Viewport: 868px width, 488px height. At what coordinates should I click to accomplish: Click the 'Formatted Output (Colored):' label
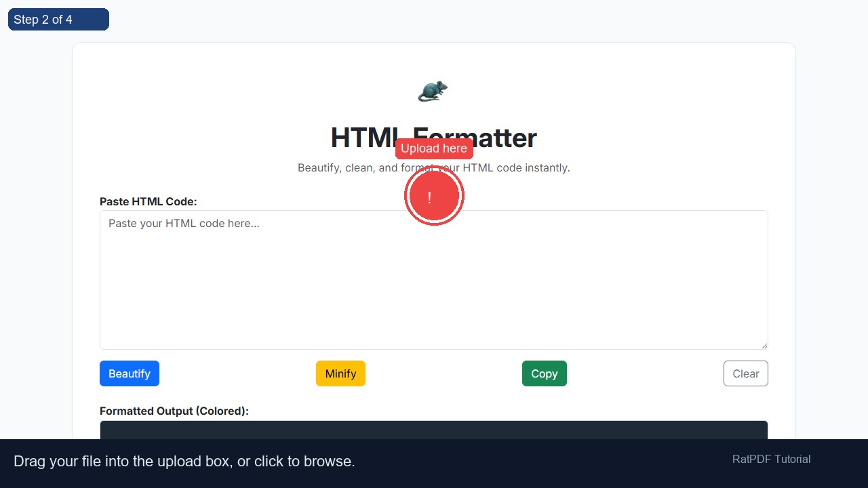click(174, 411)
